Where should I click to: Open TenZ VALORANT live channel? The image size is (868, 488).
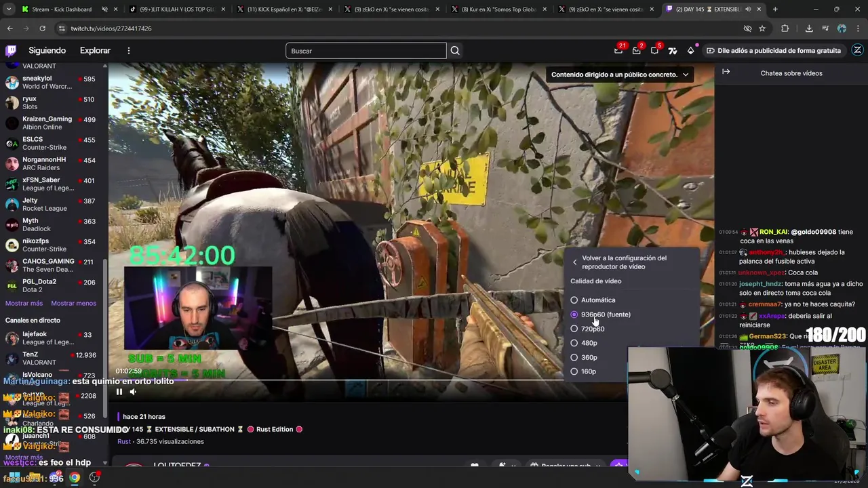[52, 359]
